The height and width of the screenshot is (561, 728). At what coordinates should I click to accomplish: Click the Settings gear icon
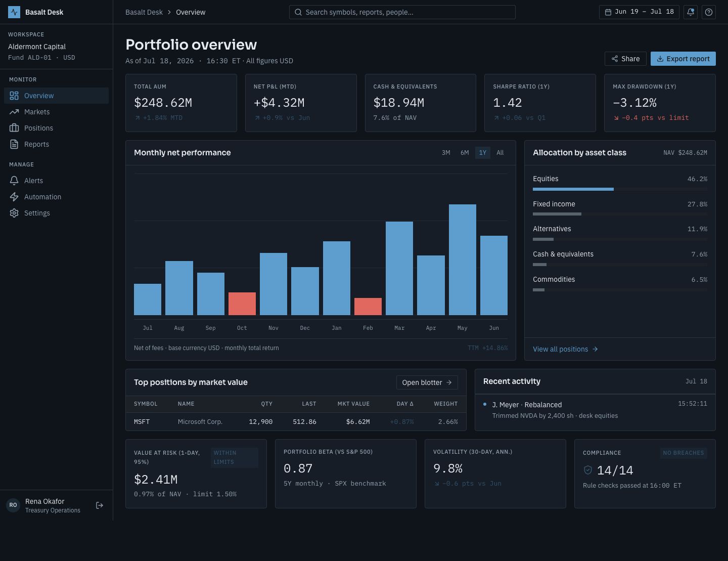point(14,213)
